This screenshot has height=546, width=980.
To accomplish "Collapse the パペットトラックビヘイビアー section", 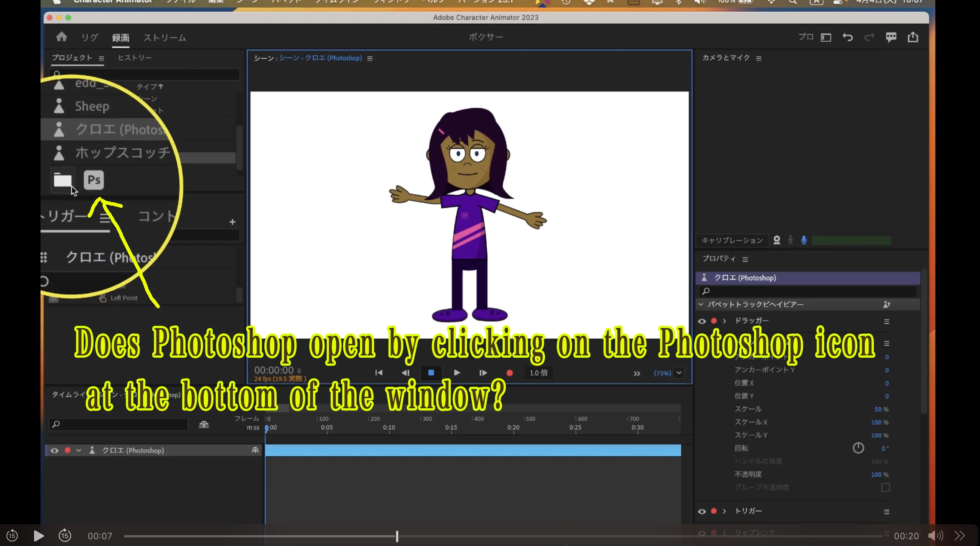I will click(x=701, y=304).
